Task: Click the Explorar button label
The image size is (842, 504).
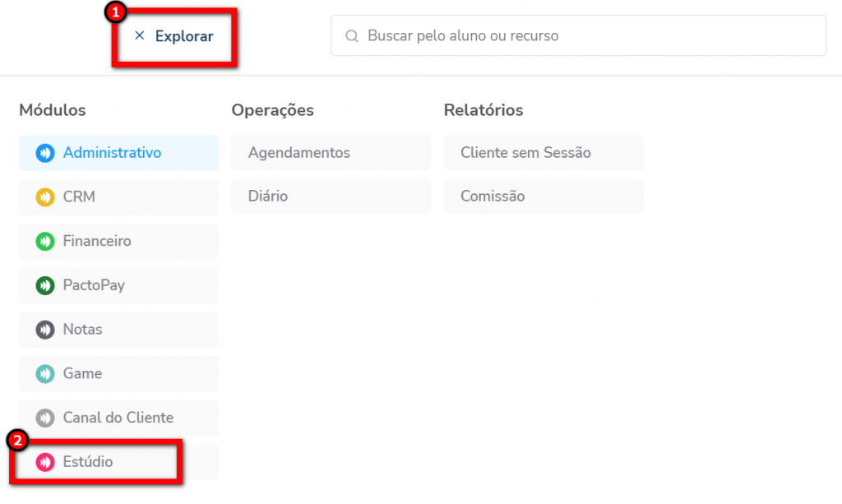Action: [x=184, y=36]
